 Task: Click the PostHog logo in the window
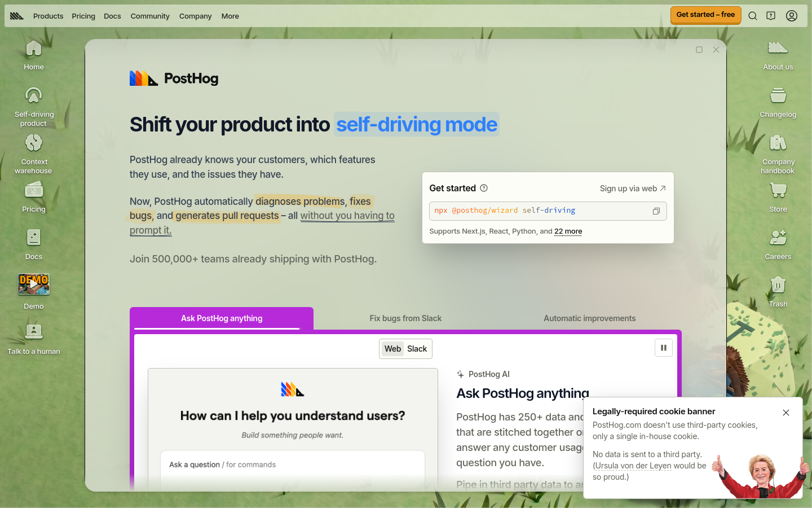tap(174, 78)
